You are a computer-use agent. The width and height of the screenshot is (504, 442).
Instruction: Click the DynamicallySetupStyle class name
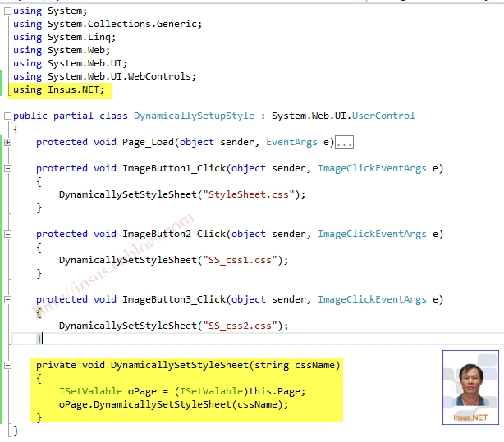point(194,116)
